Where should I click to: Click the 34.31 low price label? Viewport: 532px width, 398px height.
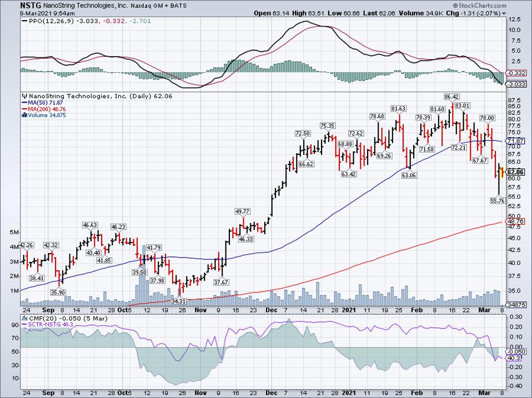tap(178, 301)
